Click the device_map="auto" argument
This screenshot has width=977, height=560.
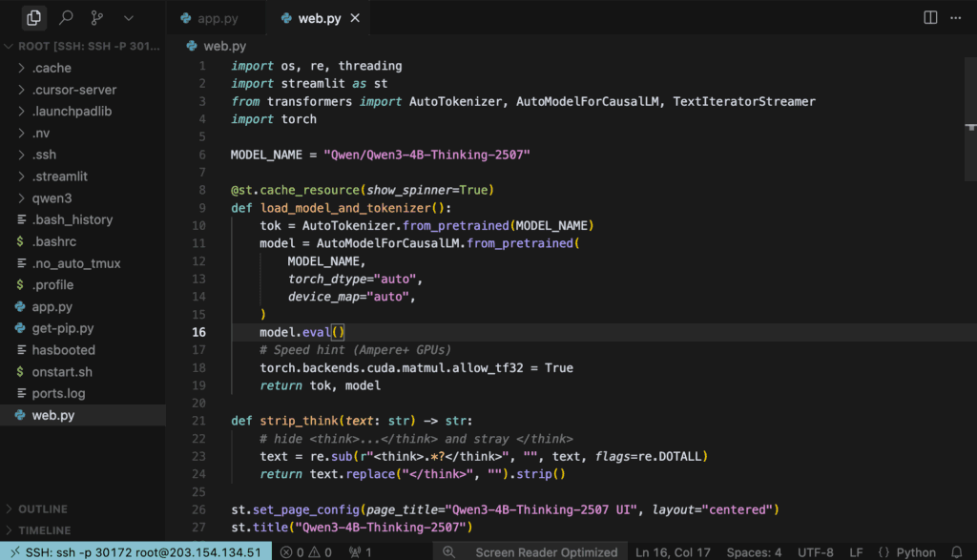[x=348, y=297]
